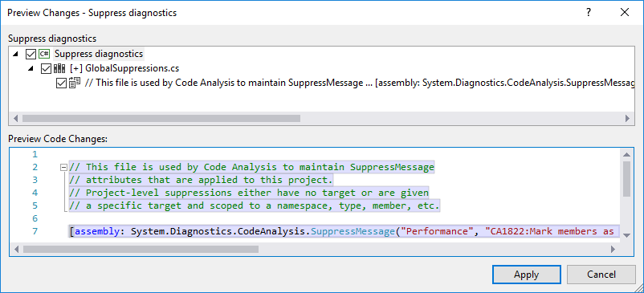Click the code line "// attributes that are applied to this project."

201,180
